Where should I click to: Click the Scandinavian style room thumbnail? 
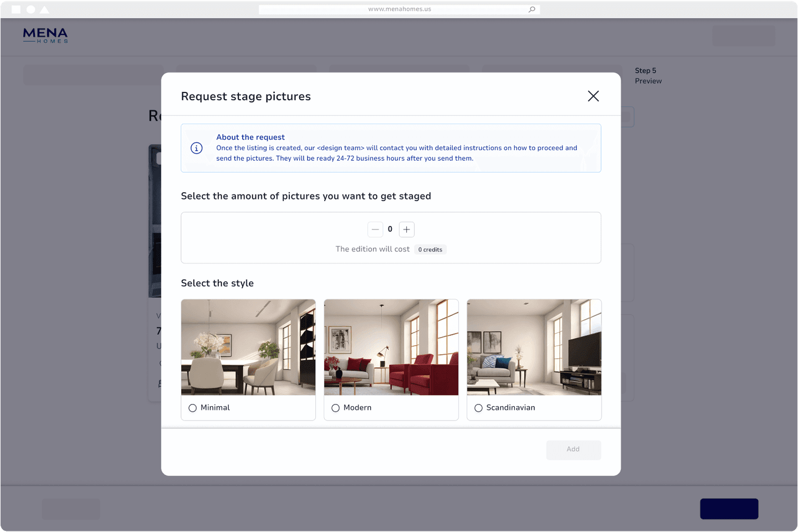click(534, 347)
